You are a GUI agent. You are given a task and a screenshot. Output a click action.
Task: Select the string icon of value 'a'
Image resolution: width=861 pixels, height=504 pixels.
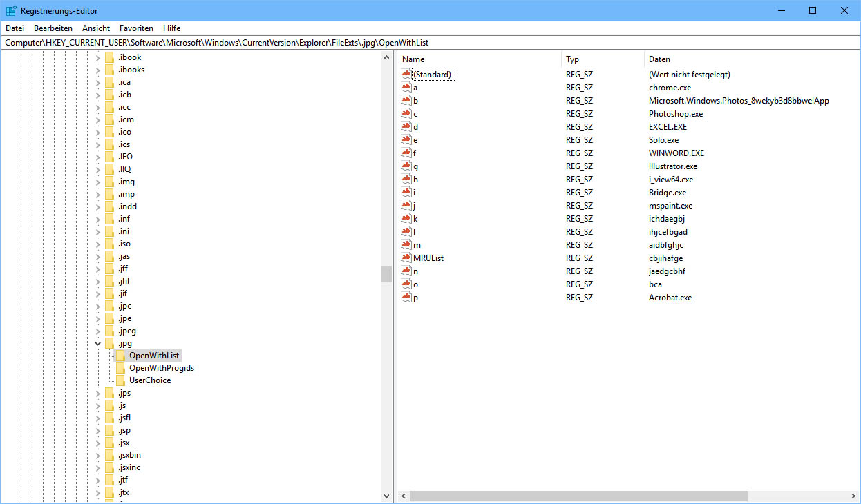point(406,88)
